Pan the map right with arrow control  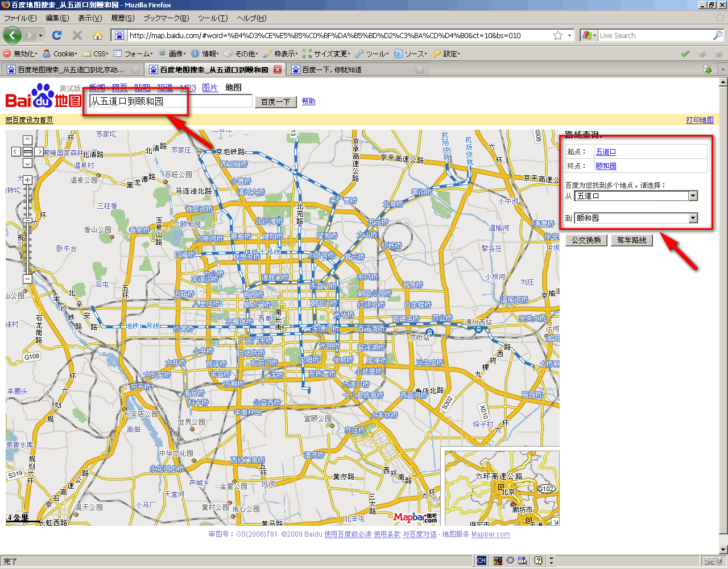(39, 151)
